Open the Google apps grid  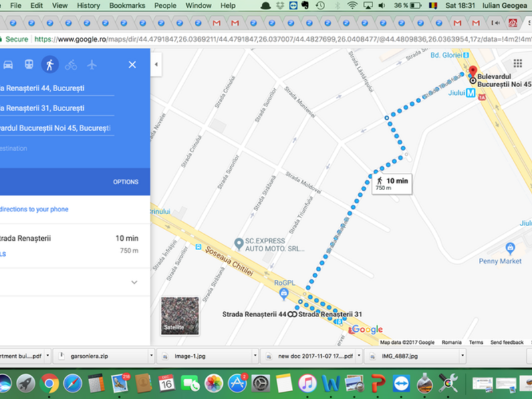coord(517,231)
